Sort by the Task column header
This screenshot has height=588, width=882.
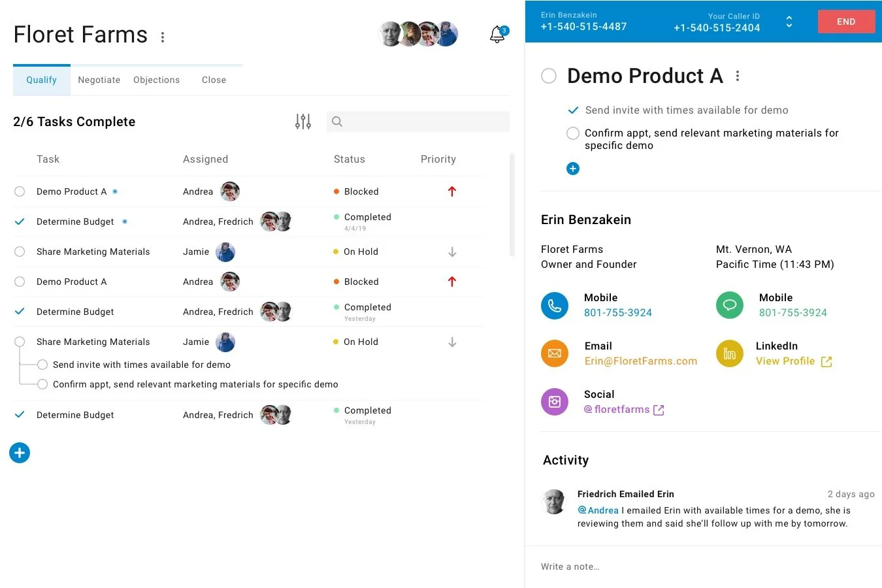pyautogui.click(x=48, y=159)
